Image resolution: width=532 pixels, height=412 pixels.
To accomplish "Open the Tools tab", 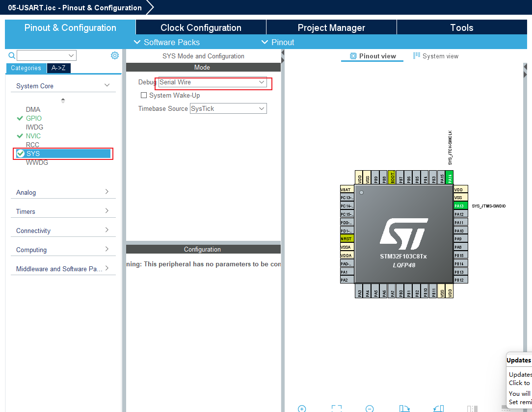I will (x=461, y=27).
